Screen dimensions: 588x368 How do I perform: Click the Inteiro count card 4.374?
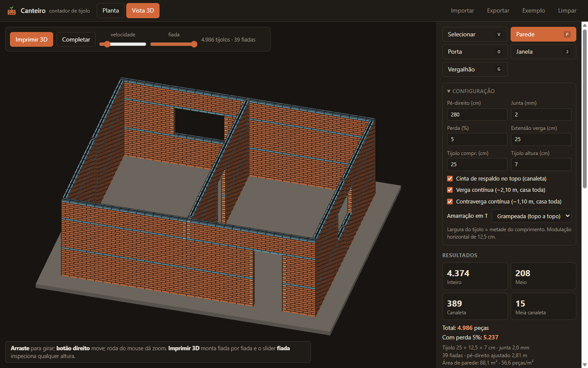pos(475,276)
